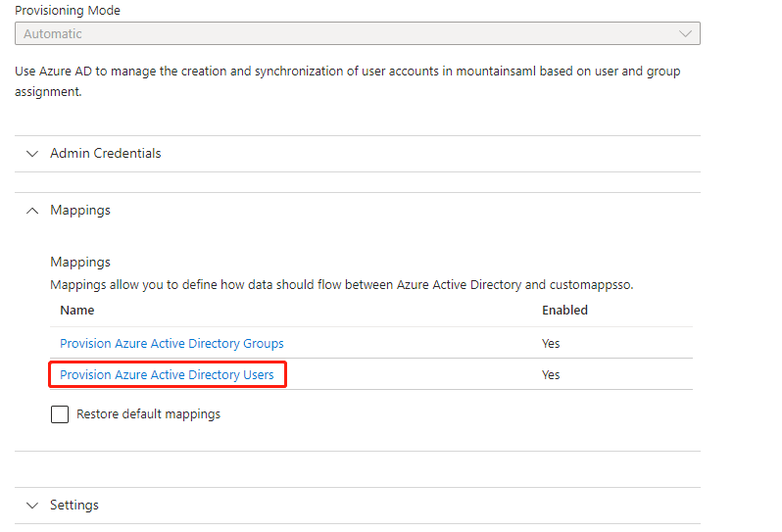Click the Enabled column header
This screenshot has height=532, width=782.
(x=564, y=311)
